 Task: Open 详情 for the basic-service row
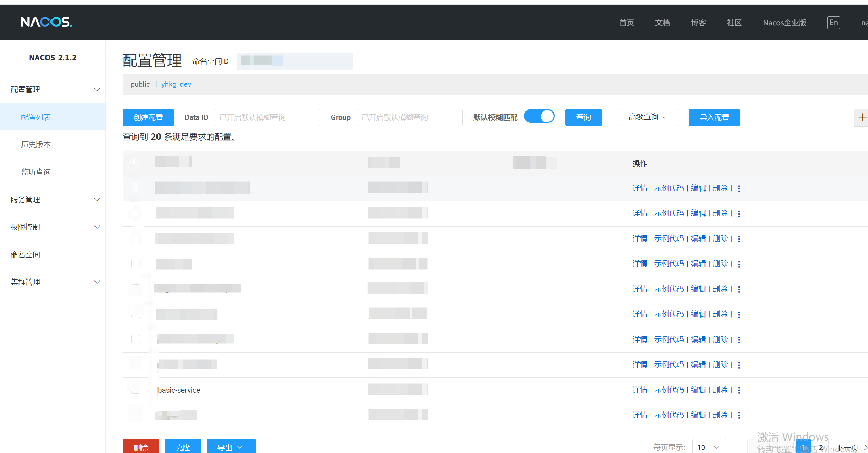coord(640,390)
